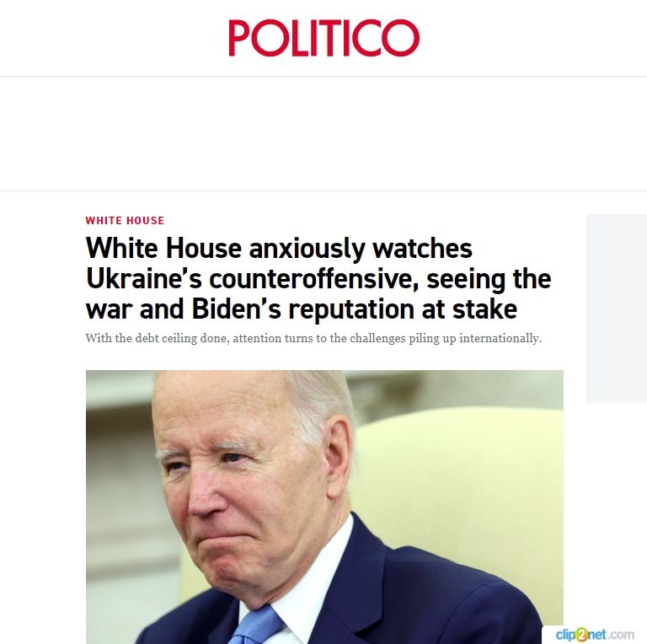647x644 pixels.
Task: Click the empty ad banner area below header
Action: point(323,133)
